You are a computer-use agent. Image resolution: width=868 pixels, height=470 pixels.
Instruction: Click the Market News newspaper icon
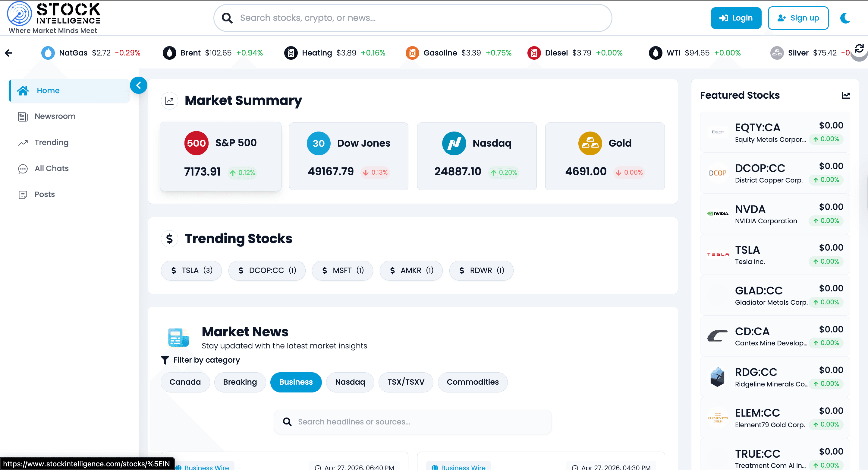pos(178,338)
